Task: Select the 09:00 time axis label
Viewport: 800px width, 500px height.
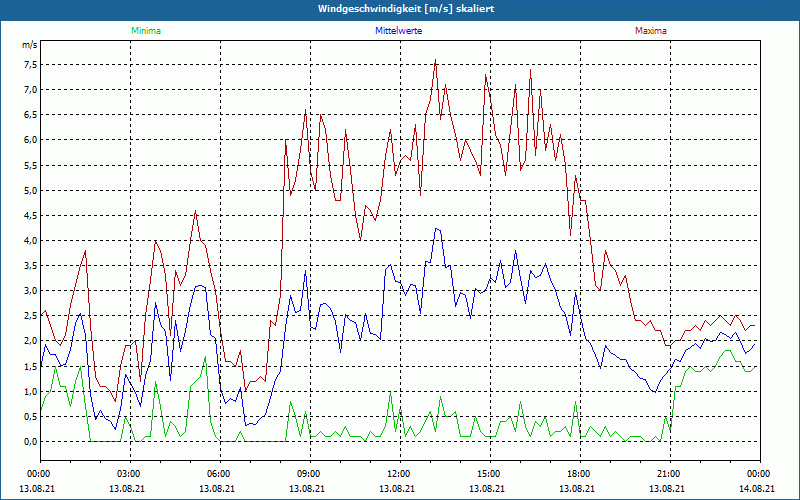Action: coord(309,474)
